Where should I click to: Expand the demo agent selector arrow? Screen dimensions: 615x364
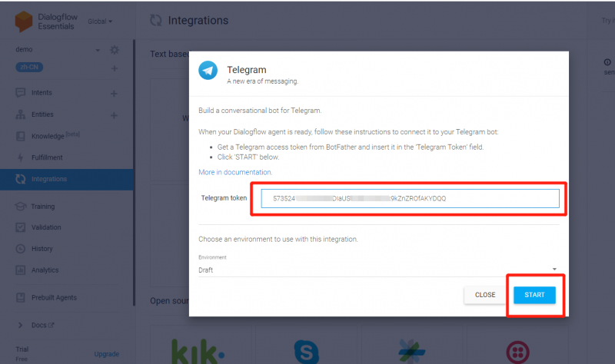[x=98, y=50]
